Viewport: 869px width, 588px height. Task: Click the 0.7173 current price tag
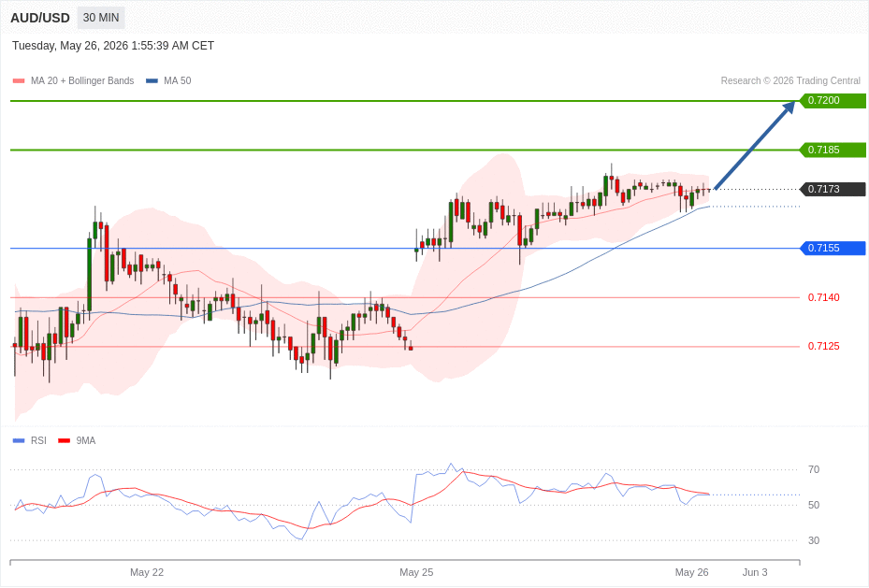pos(833,189)
